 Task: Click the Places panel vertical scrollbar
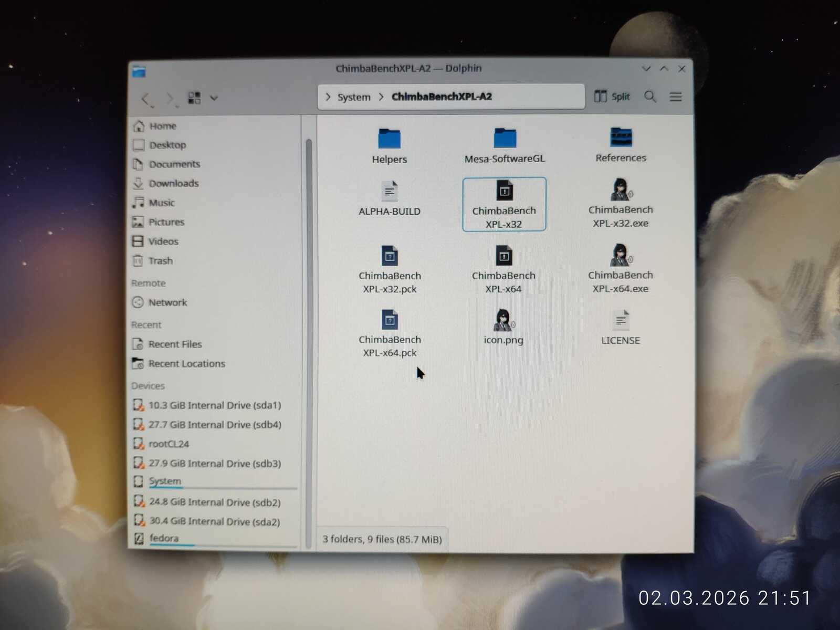click(x=309, y=344)
